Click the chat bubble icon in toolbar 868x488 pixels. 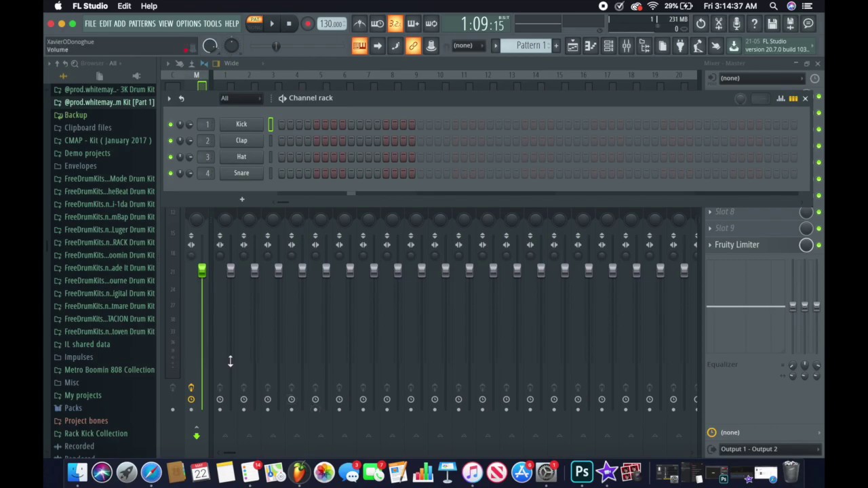808,24
